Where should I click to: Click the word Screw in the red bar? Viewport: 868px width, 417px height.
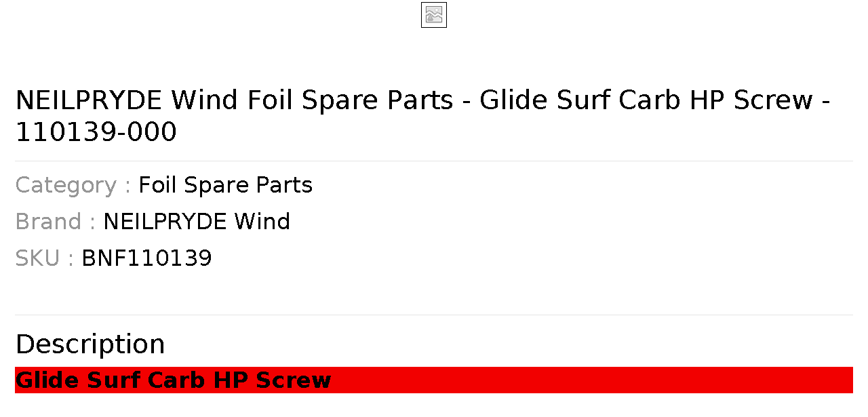pyautogui.click(x=293, y=380)
